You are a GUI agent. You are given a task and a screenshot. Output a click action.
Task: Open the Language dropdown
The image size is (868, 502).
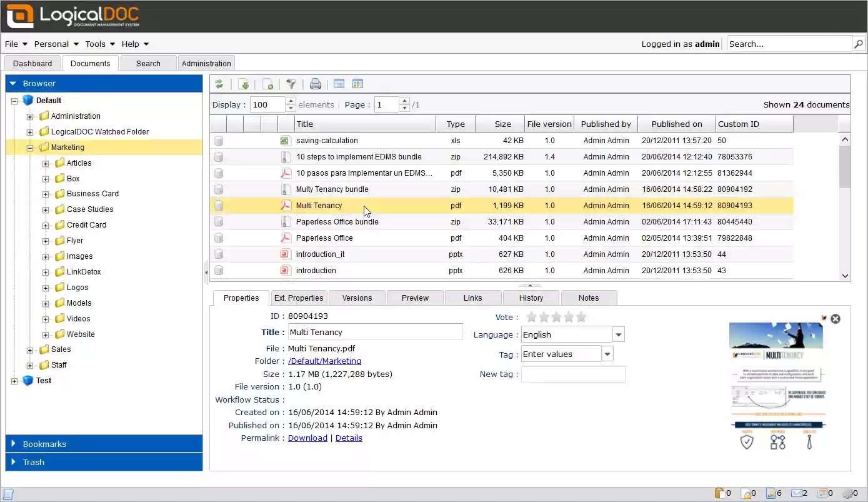(x=618, y=334)
